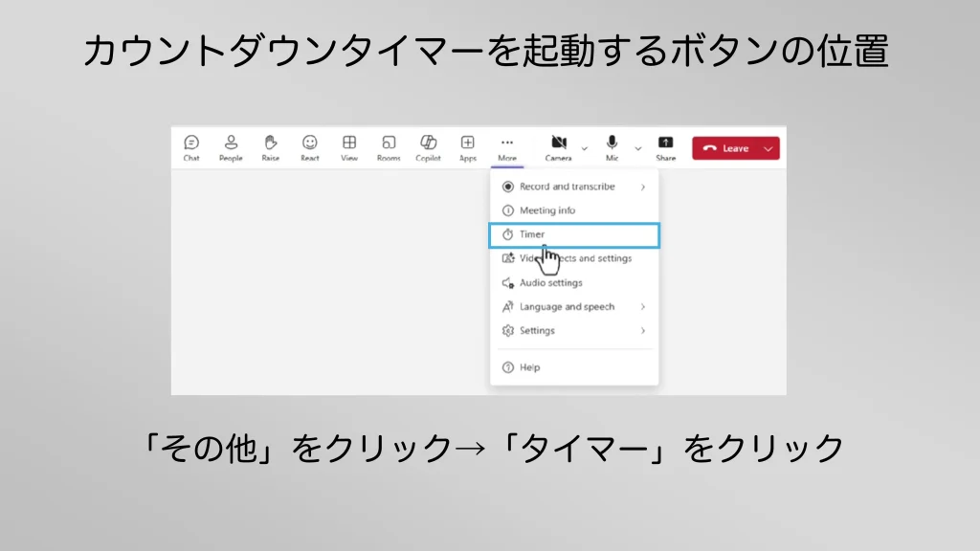Open the React emoji options
This screenshot has width=980, height=551.
pos(310,146)
